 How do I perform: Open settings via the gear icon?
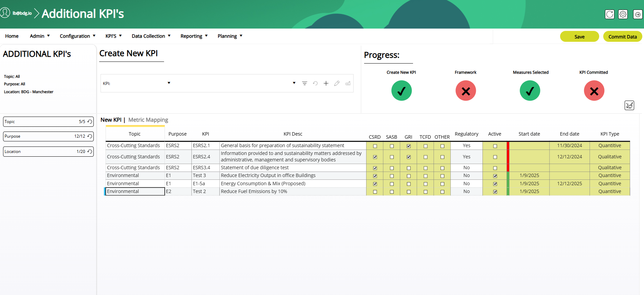[x=623, y=14]
